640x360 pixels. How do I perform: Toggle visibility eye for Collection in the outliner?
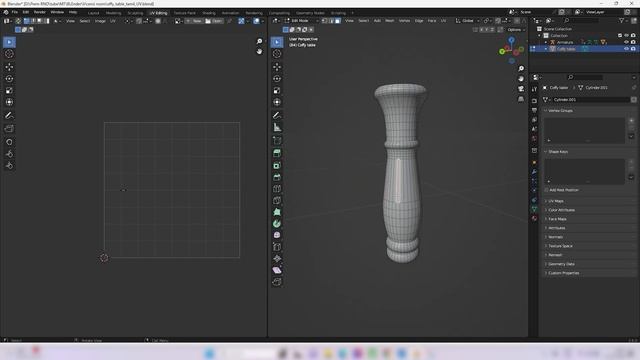(626, 36)
